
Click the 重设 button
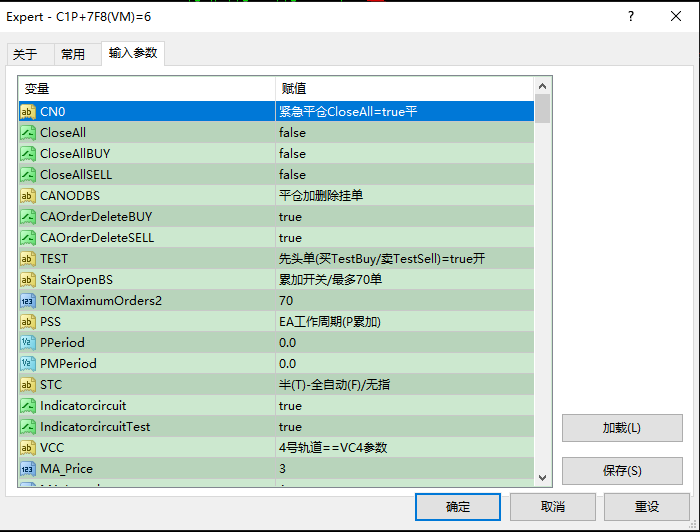click(647, 507)
